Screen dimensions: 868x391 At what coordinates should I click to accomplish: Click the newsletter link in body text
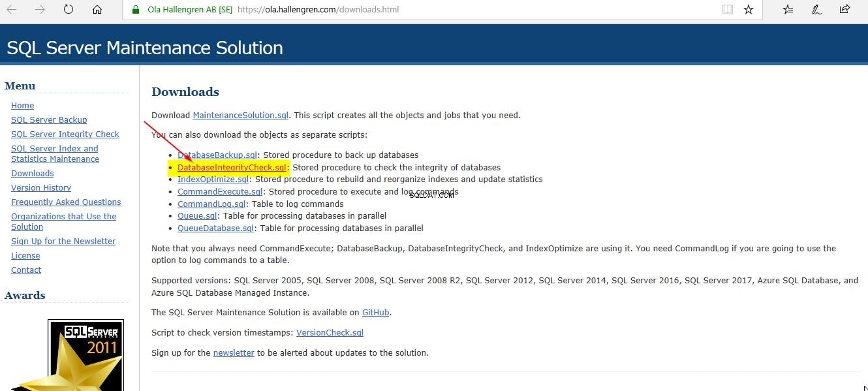[234, 353]
